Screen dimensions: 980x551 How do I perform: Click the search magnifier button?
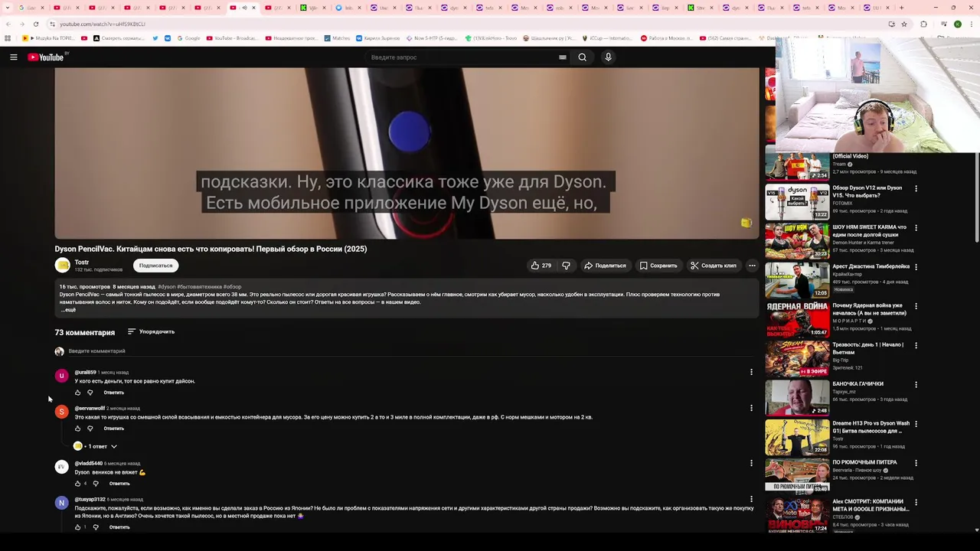[583, 57]
